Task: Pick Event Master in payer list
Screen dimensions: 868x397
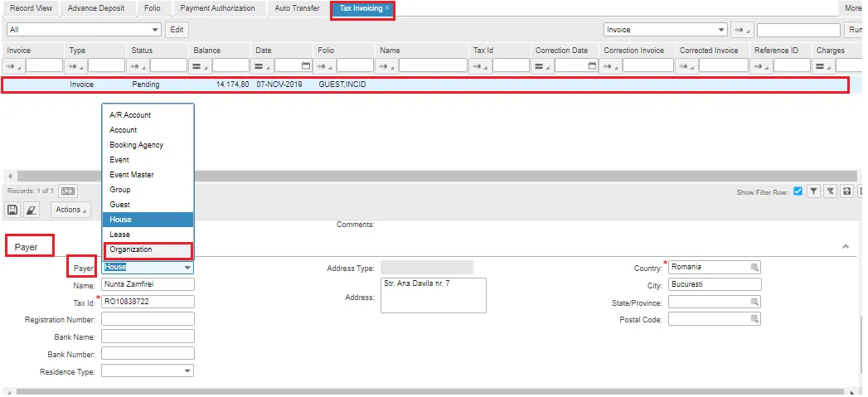Action: 148,174
